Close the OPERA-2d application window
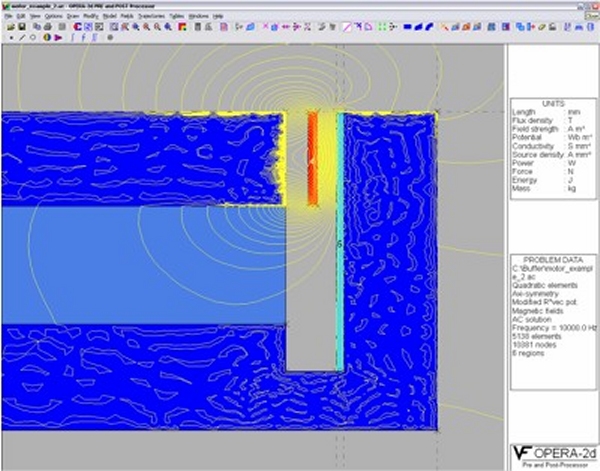The height and width of the screenshot is (471, 600). 593,6
